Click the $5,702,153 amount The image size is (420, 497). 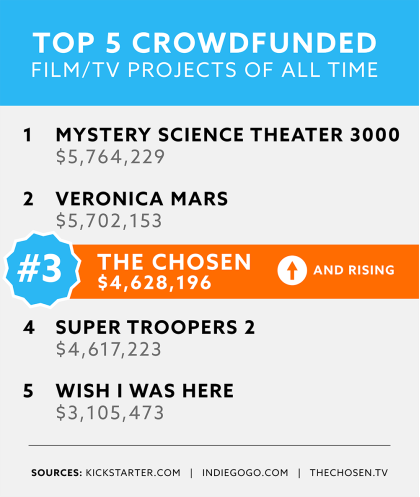[x=109, y=221]
